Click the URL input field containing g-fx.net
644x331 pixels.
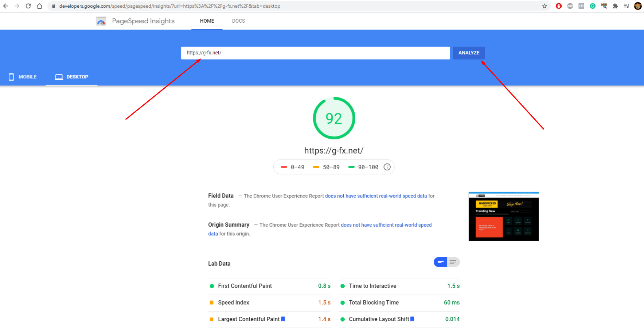click(x=315, y=53)
